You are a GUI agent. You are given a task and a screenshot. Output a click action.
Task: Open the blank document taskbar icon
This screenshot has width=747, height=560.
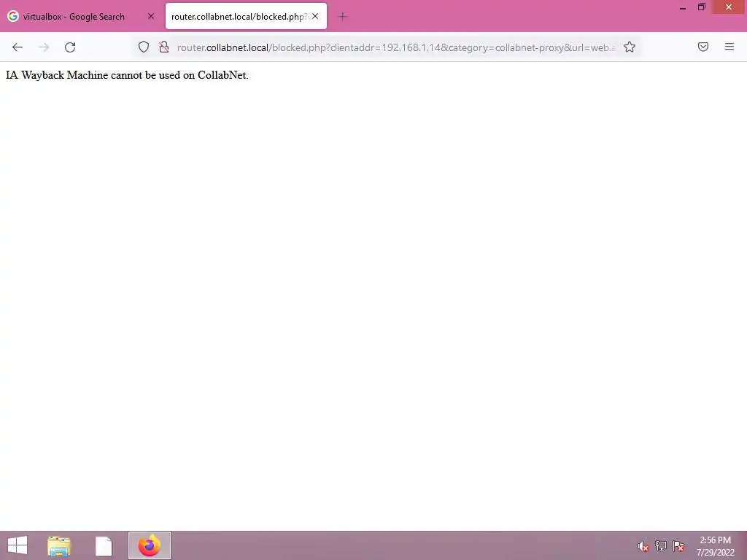pyautogui.click(x=104, y=545)
